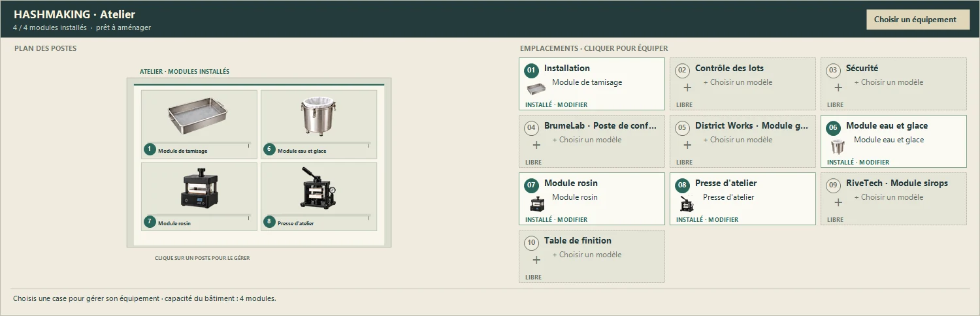Image resolution: width=980 pixels, height=316 pixels.
Task: Click Installé · Modifier under Module eau et glace
Action: (x=858, y=162)
